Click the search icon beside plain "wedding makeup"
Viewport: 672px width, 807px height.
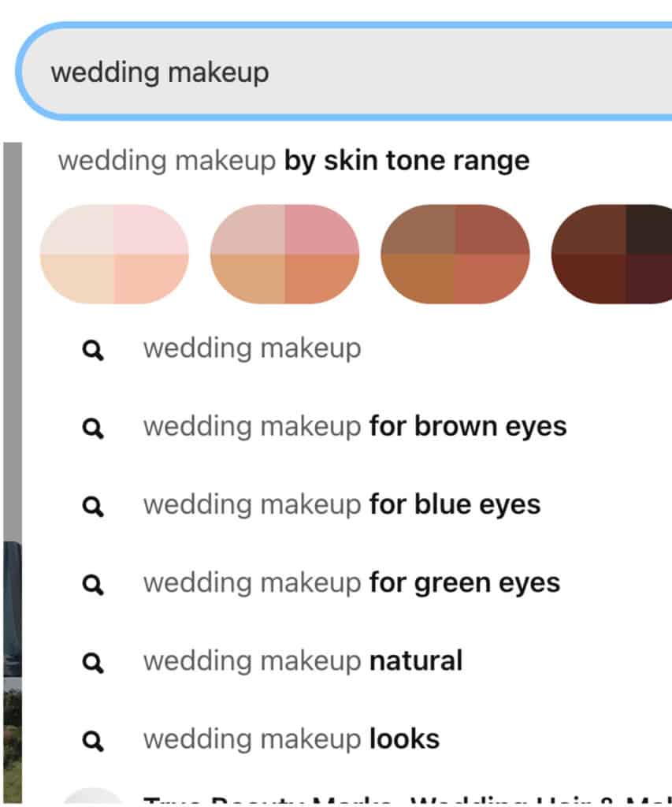point(93,350)
